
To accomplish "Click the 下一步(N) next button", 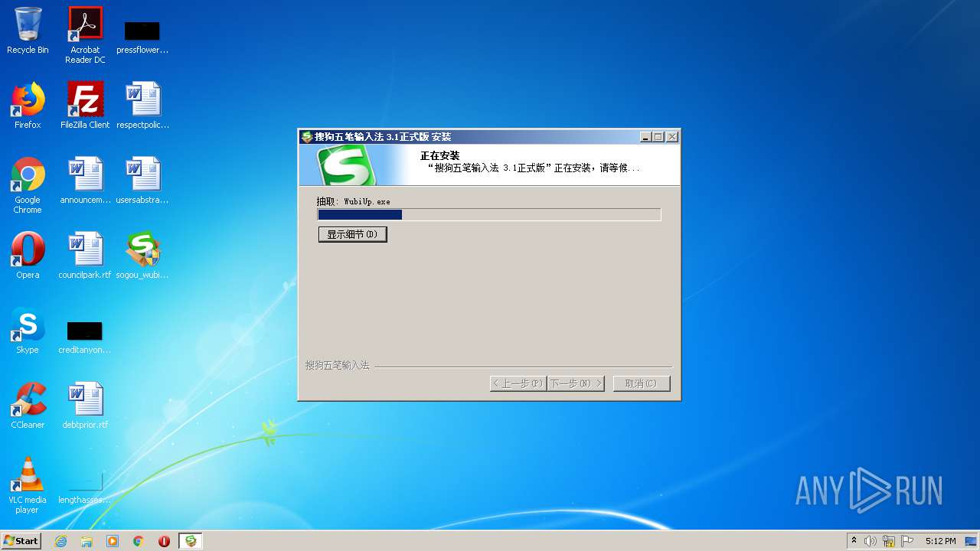I will click(576, 383).
